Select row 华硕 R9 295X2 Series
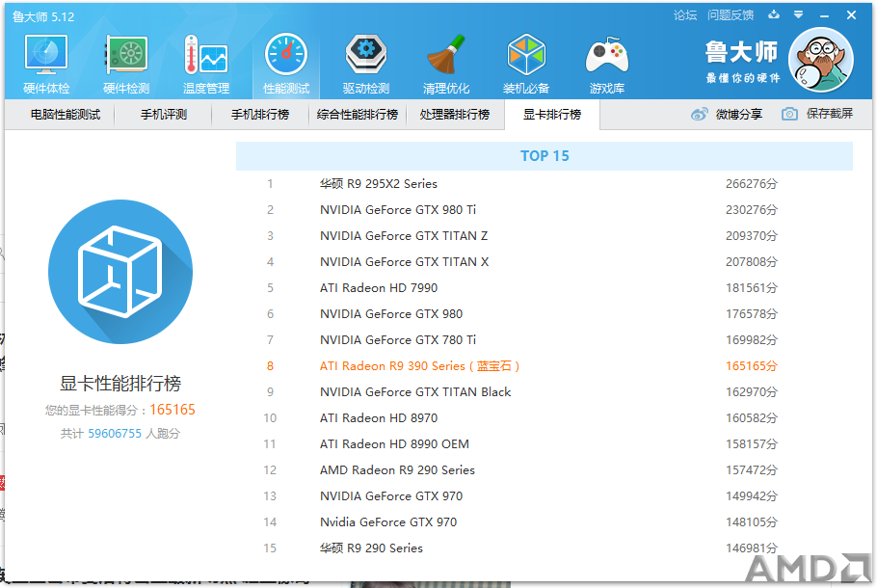 pyautogui.click(x=545, y=183)
